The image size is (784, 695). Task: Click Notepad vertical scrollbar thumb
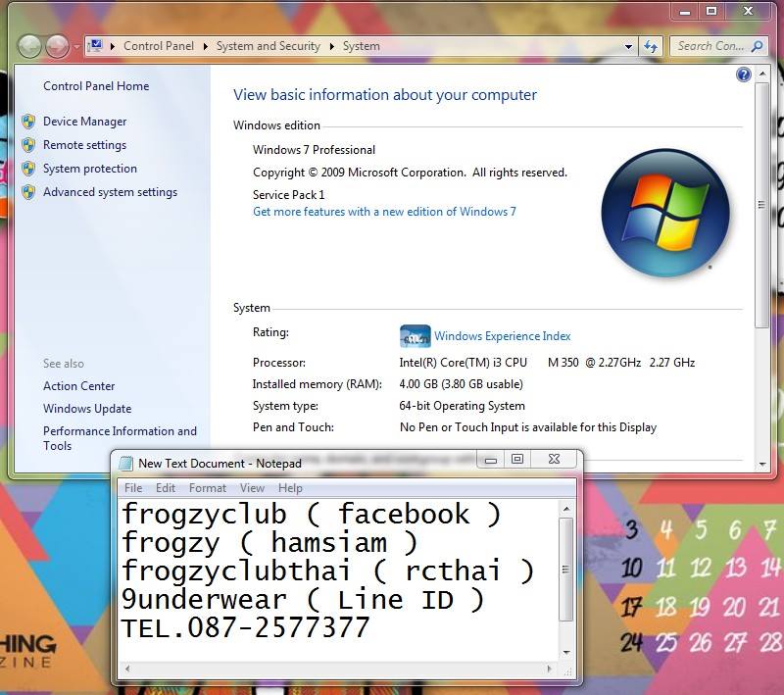[x=565, y=569]
